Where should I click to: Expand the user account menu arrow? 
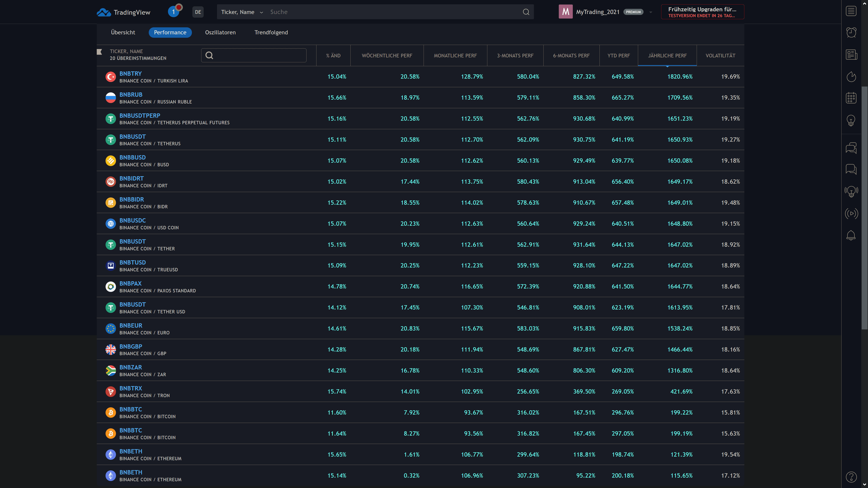(651, 12)
